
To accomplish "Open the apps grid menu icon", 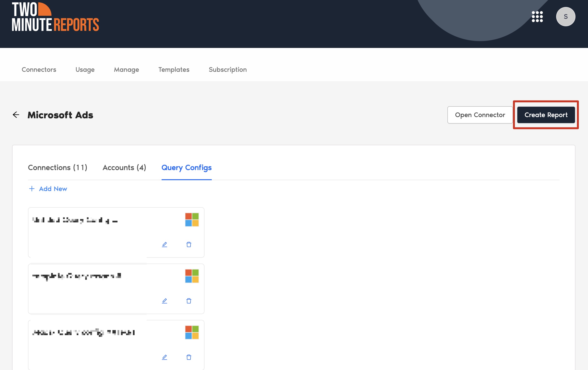I will (537, 17).
